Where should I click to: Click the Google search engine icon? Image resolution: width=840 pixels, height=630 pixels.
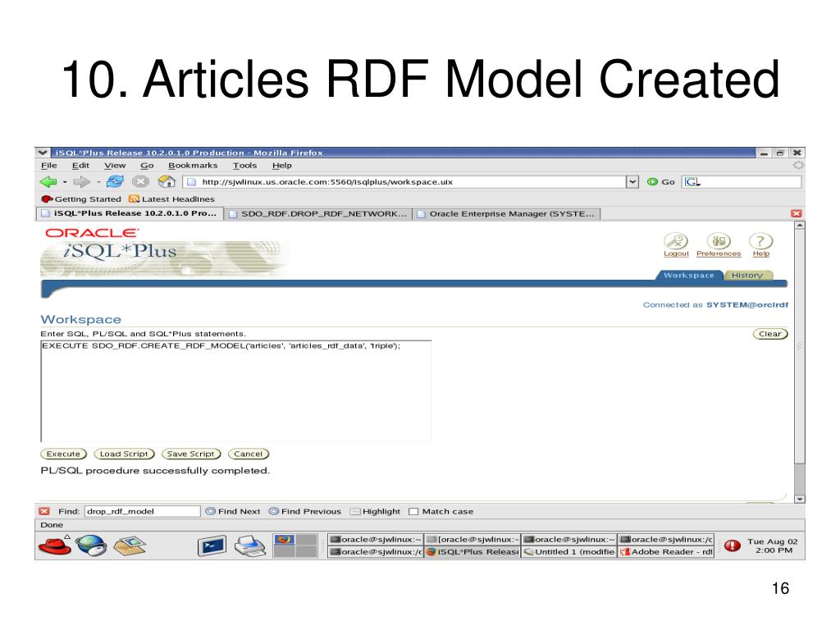(692, 182)
